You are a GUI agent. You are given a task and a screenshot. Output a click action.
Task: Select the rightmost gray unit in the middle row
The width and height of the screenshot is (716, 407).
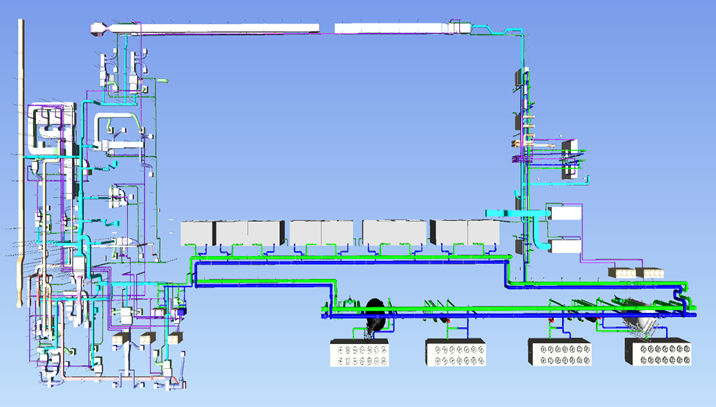pos(482,232)
